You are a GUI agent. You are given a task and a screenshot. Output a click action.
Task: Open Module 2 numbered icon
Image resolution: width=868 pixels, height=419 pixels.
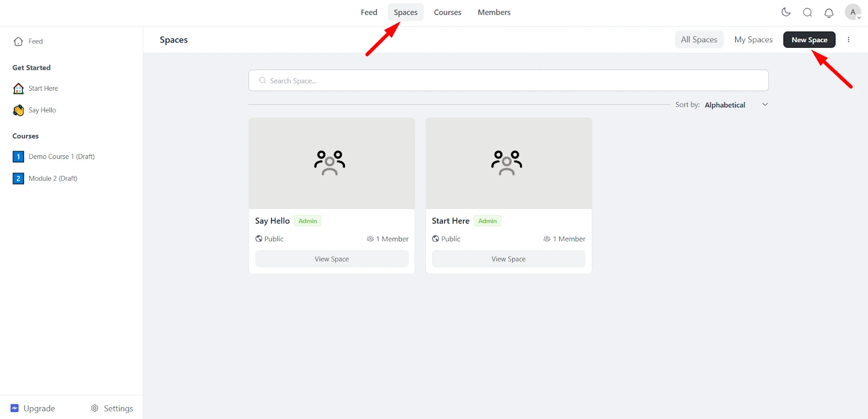(x=18, y=179)
